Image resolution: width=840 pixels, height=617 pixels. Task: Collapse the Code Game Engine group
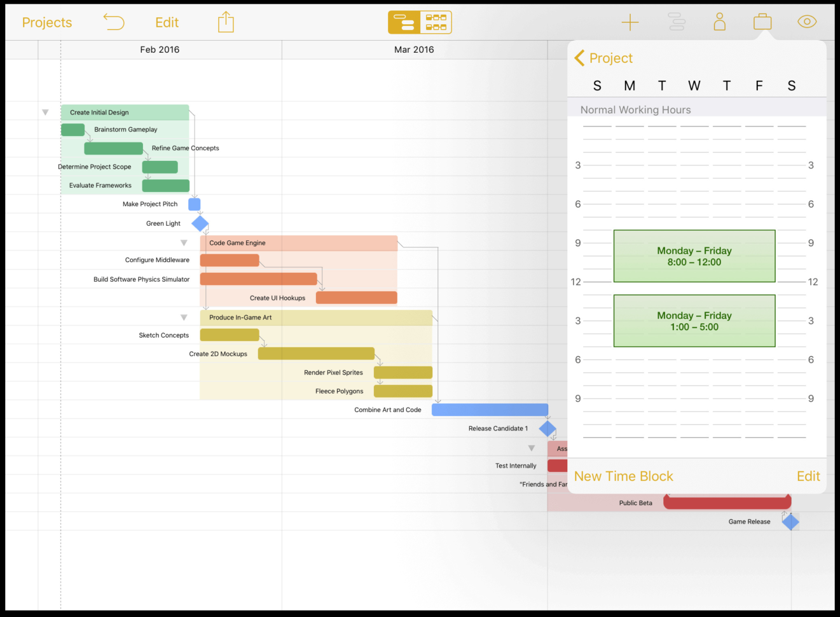(184, 242)
